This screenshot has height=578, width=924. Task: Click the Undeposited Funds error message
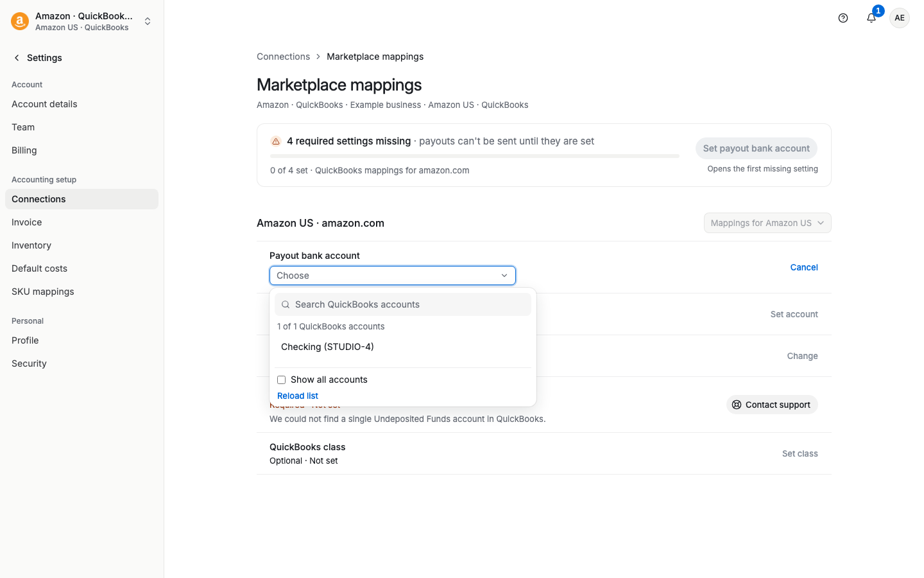pos(407,419)
